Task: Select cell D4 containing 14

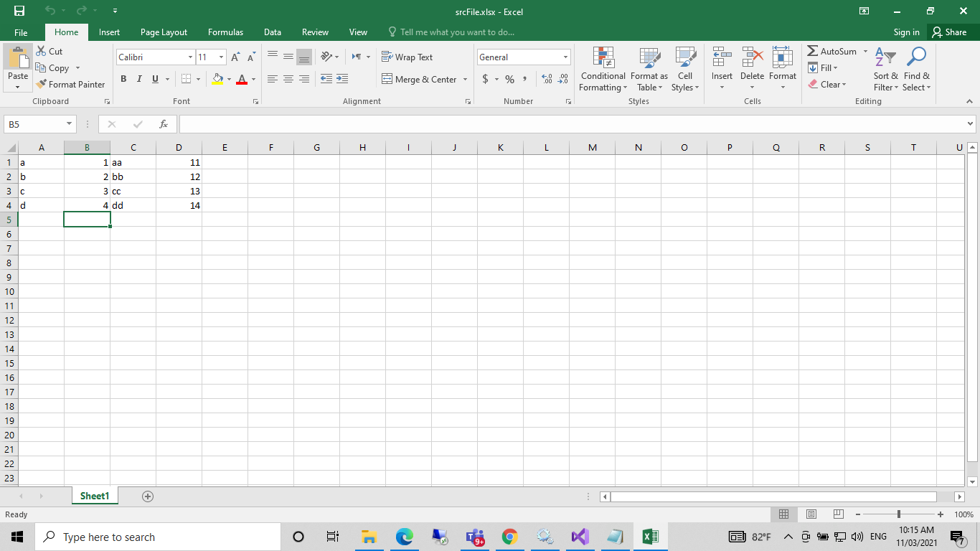Action: tap(179, 206)
